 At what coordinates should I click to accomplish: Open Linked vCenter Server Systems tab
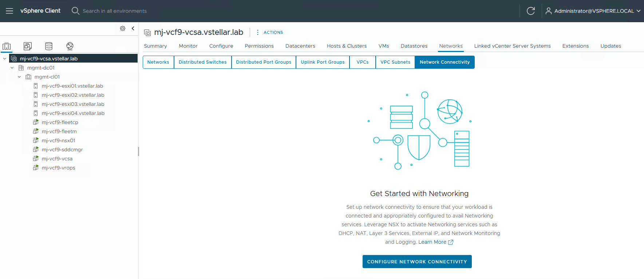pyautogui.click(x=512, y=46)
